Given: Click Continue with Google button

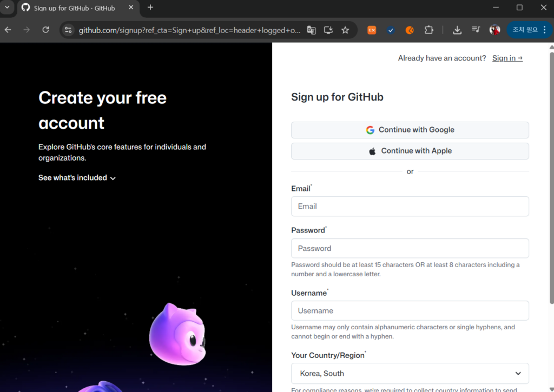Looking at the screenshot, I should pos(410,130).
